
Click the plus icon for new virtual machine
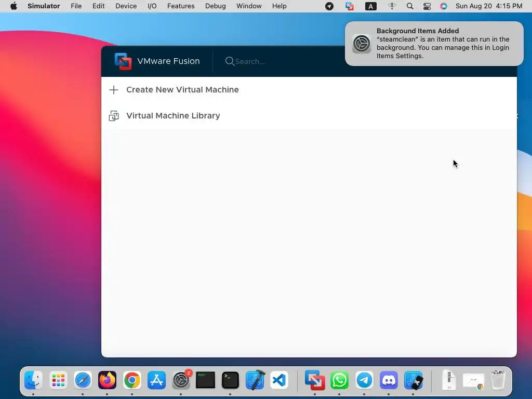[x=114, y=90]
